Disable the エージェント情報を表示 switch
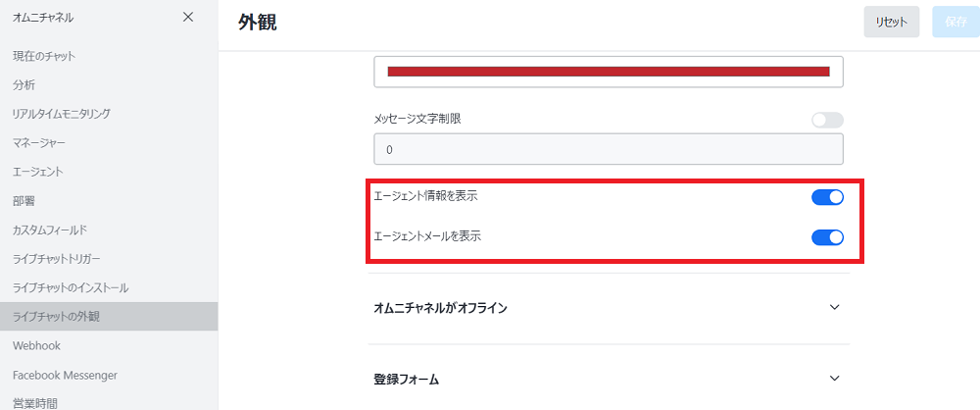 click(x=827, y=197)
